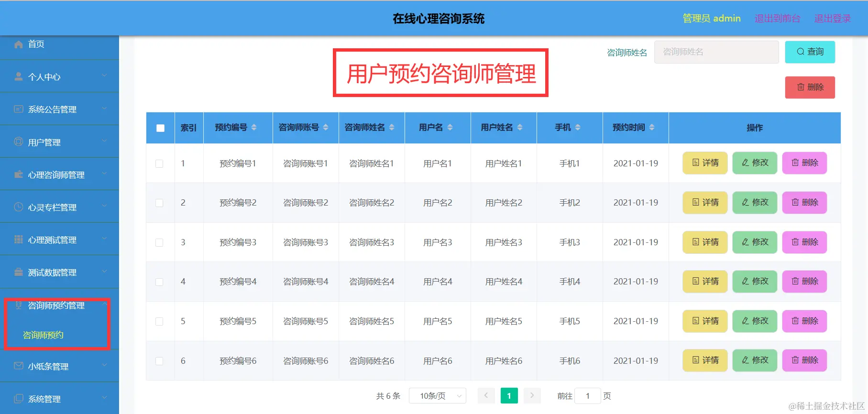The image size is (868, 414).
Task: Sort by 用户名 column arrows
Action: click(x=450, y=127)
